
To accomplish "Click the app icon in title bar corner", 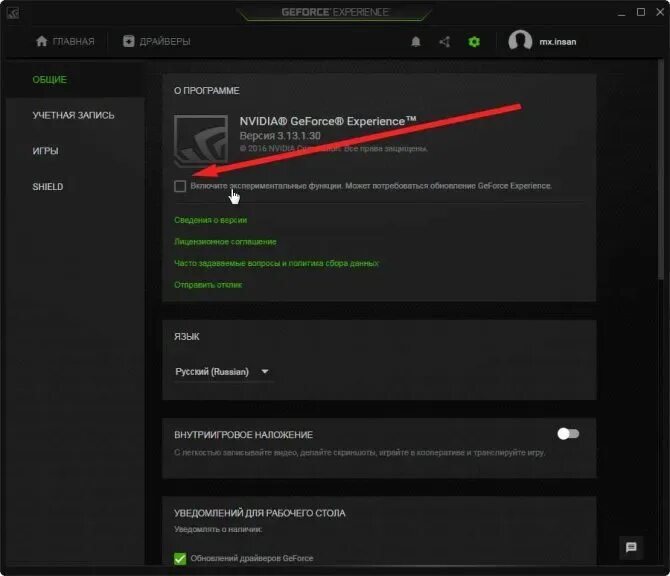I will [13, 13].
